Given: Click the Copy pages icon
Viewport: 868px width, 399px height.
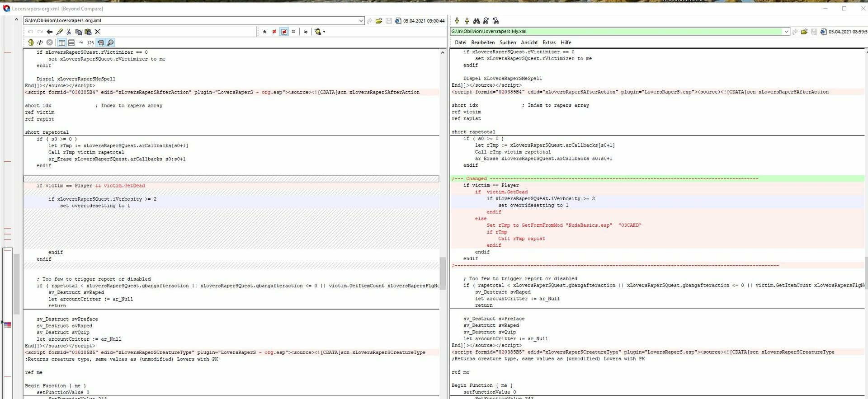Looking at the screenshot, I should point(79,32).
